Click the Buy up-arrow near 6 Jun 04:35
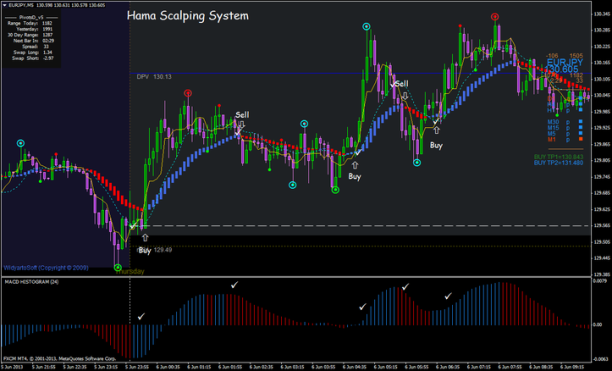The image size is (612, 371). [x=355, y=165]
